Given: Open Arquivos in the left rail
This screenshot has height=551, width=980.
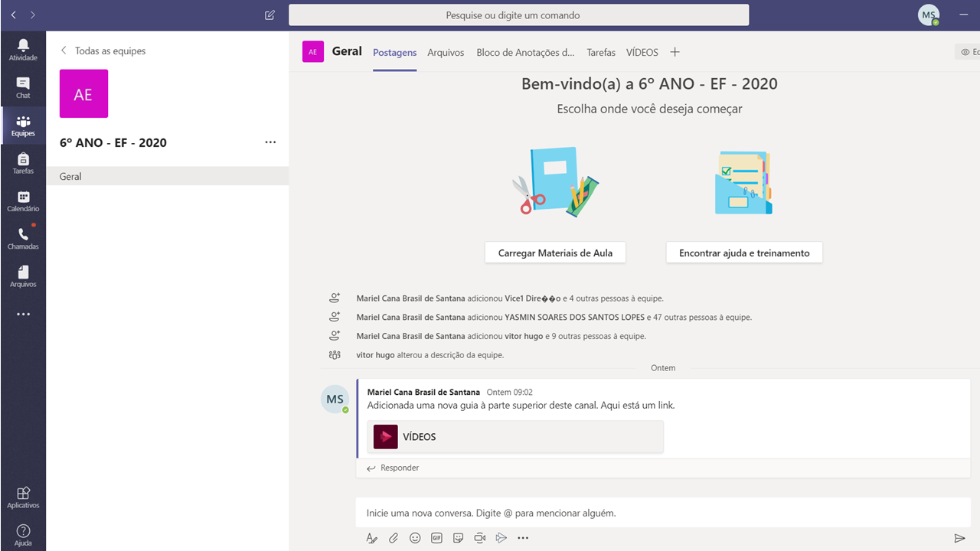Looking at the screenshot, I should (x=23, y=276).
